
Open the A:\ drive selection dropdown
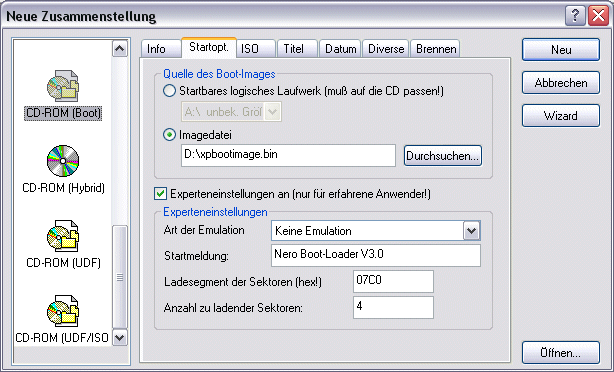273,112
